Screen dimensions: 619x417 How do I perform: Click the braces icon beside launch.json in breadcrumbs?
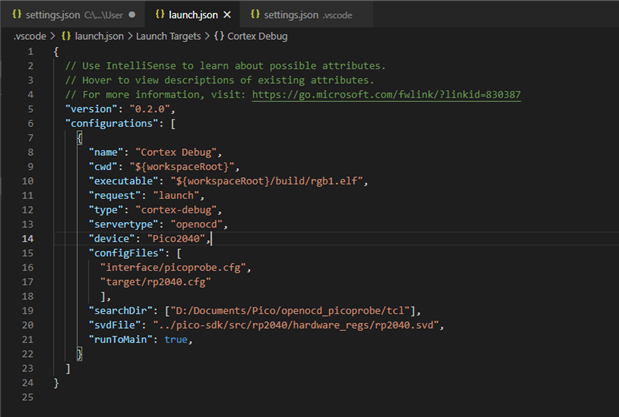coord(67,36)
